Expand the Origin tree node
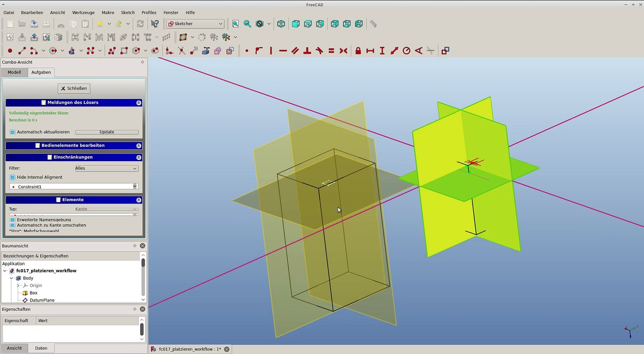This screenshot has width=644, height=354. (x=18, y=286)
